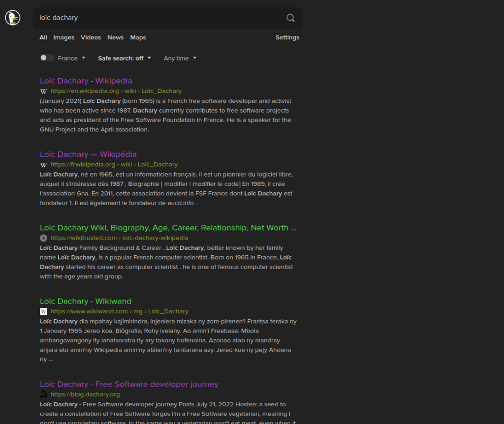504x424 pixels.
Task: Open the Loïc Dachary - Wikipedia result
Action: pos(86,81)
